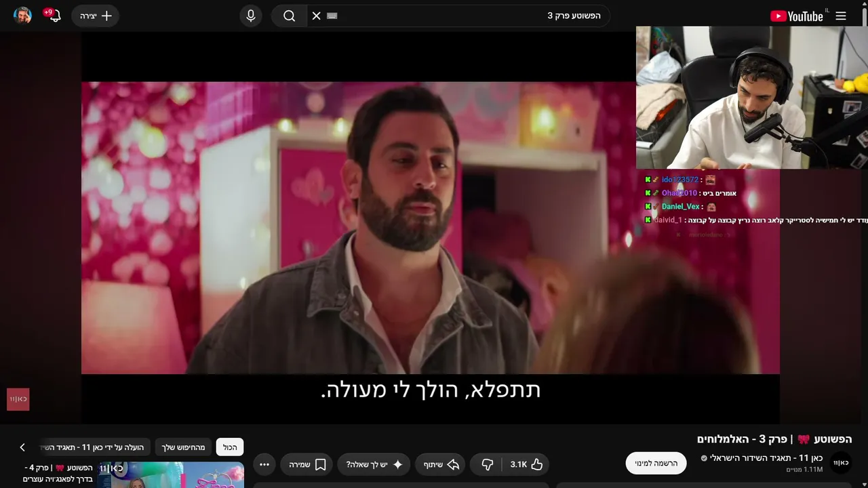Open the more actions three-dot menu
This screenshot has height=488, width=868.
tap(264, 464)
